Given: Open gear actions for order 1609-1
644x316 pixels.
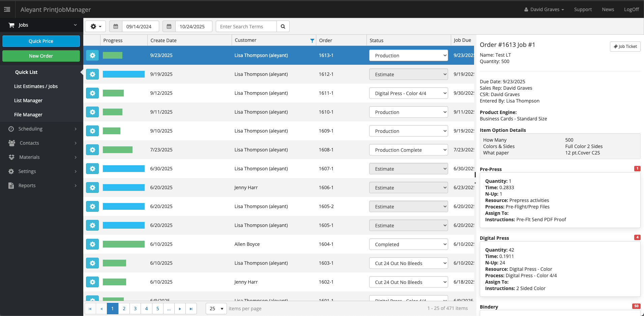Looking at the screenshot, I should (92, 131).
